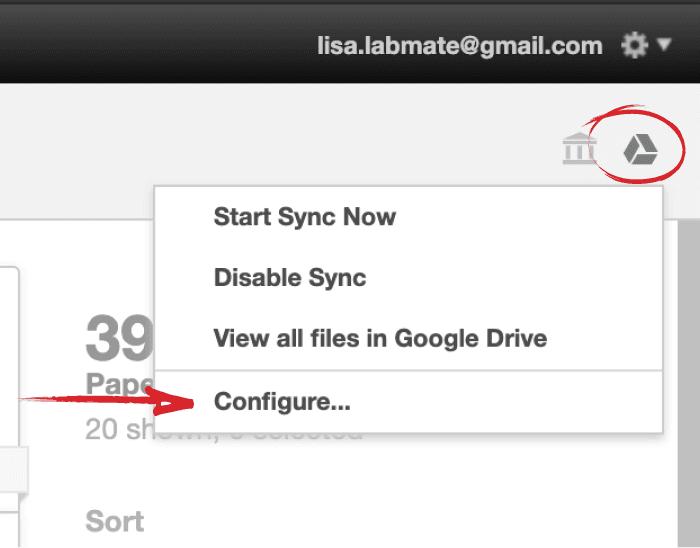The height and width of the screenshot is (548, 700).
Task: Click the large 39 papers count
Action: click(120, 338)
